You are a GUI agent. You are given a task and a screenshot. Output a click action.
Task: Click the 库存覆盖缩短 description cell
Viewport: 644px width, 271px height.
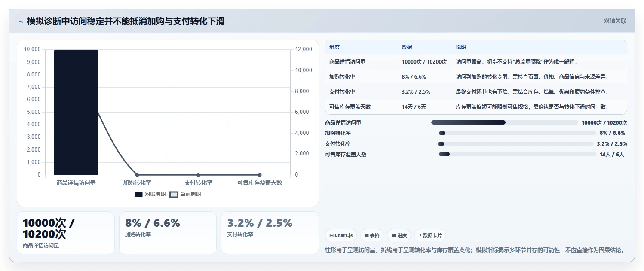pyautogui.click(x=532, y=107)
